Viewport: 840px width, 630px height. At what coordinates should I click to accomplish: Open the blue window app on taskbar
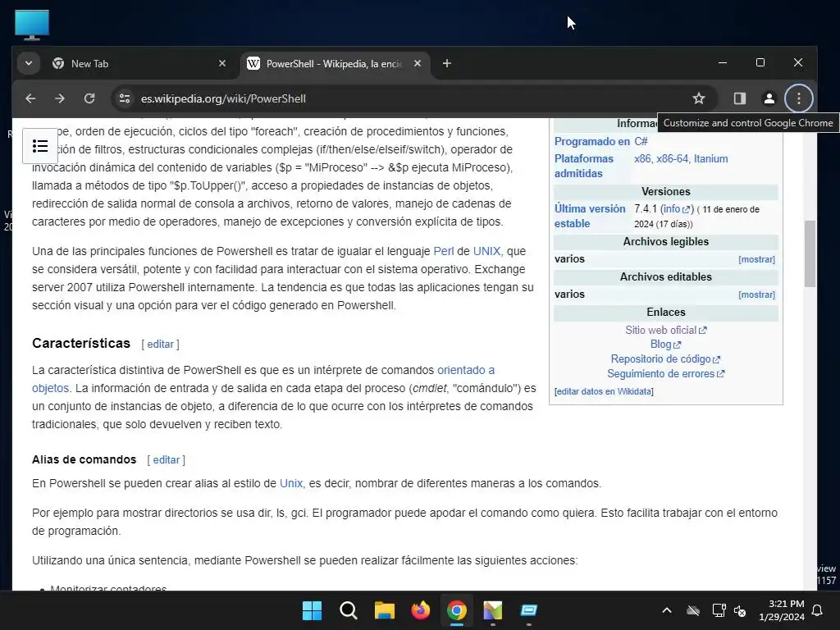click(x=529, y=610)
